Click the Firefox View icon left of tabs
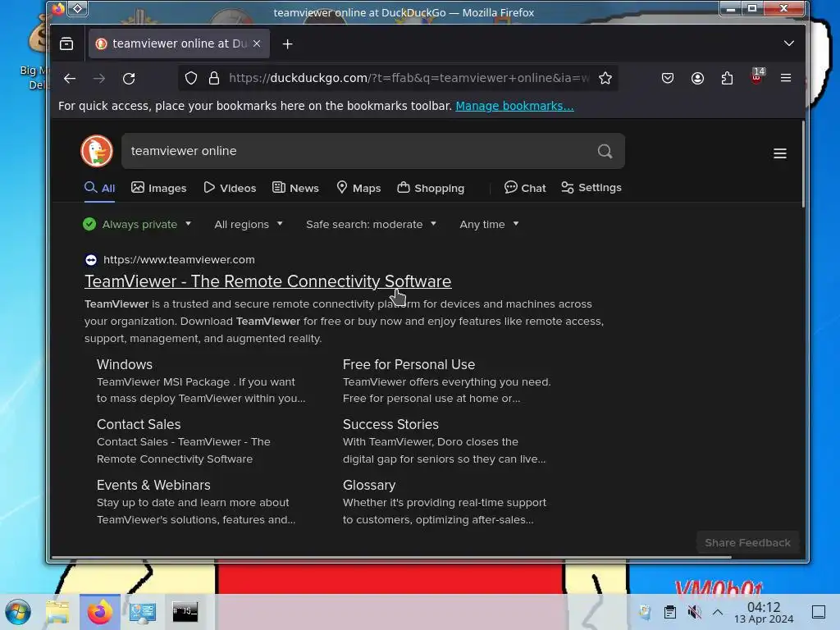The image size is (840, 630). (66, 44)
